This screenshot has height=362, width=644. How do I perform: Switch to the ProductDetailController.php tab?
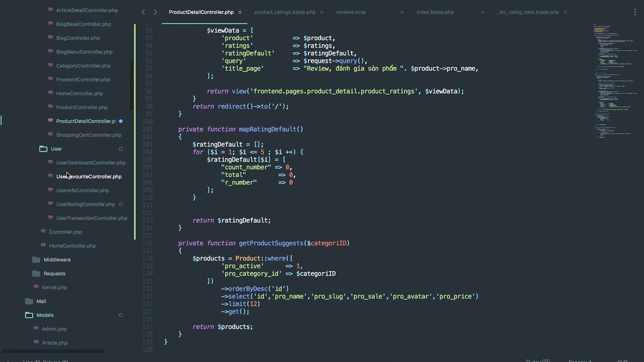201,12
